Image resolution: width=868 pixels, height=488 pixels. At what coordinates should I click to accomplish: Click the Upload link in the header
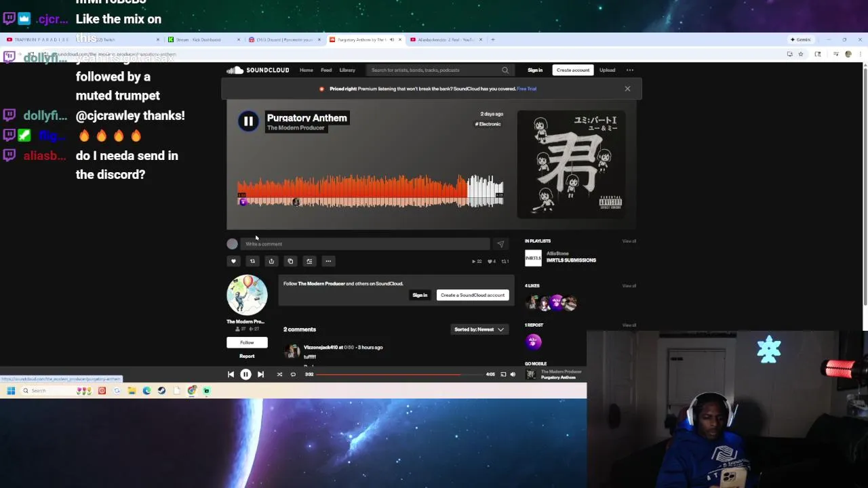607,70
